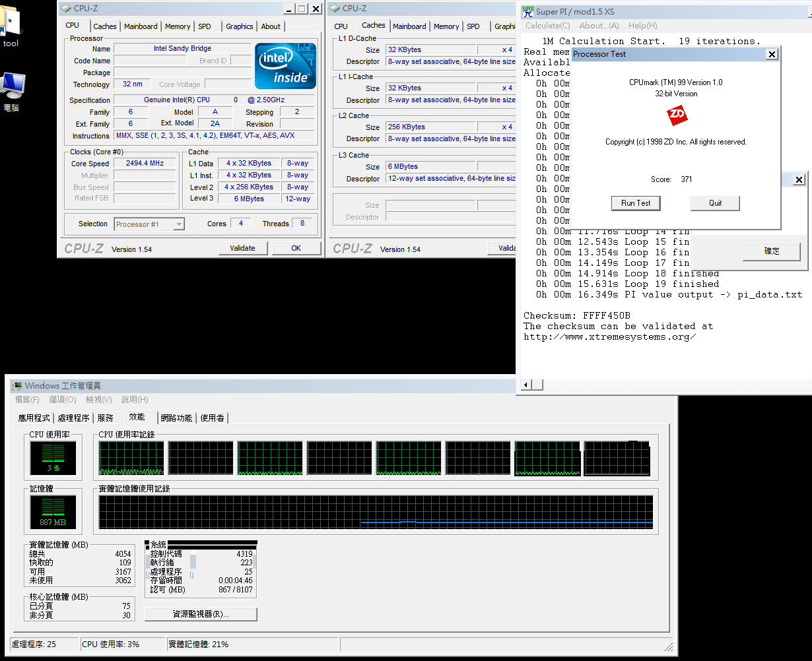This screenshot has width=812, height=661.
Task: Open 檢視(V) menu in Task Manager
Action: pos(98,400)
